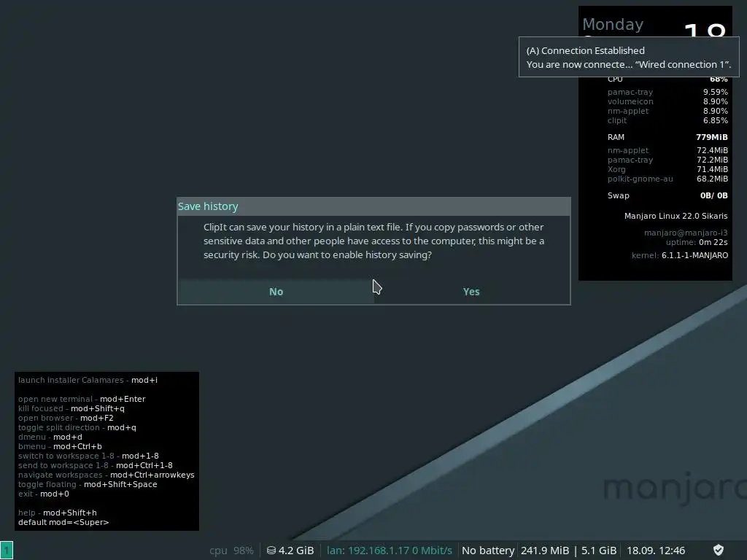Click the lan: 192.168.1.17 network entry
747x560 pixels.
click(x=390, y=551)
